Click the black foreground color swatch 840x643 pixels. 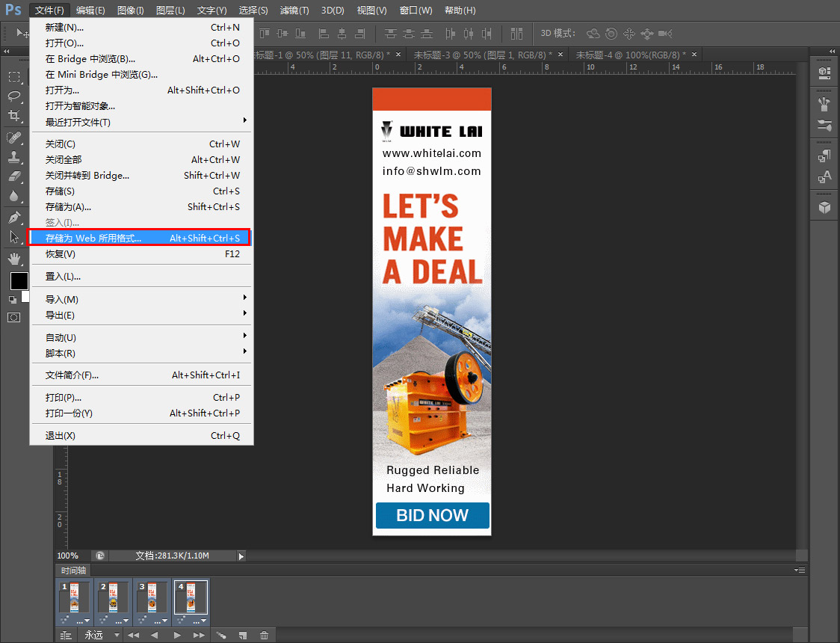19,281
